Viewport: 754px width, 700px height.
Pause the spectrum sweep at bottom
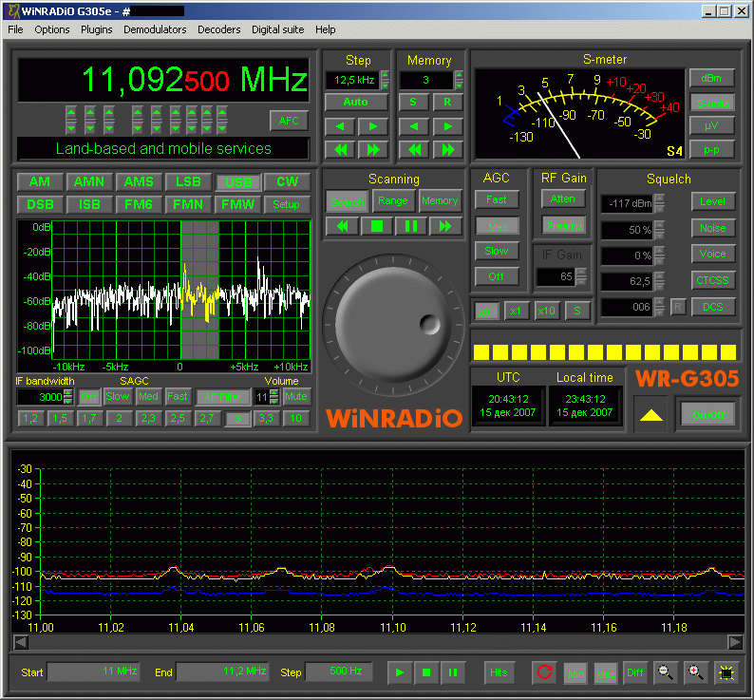point(453,672)
